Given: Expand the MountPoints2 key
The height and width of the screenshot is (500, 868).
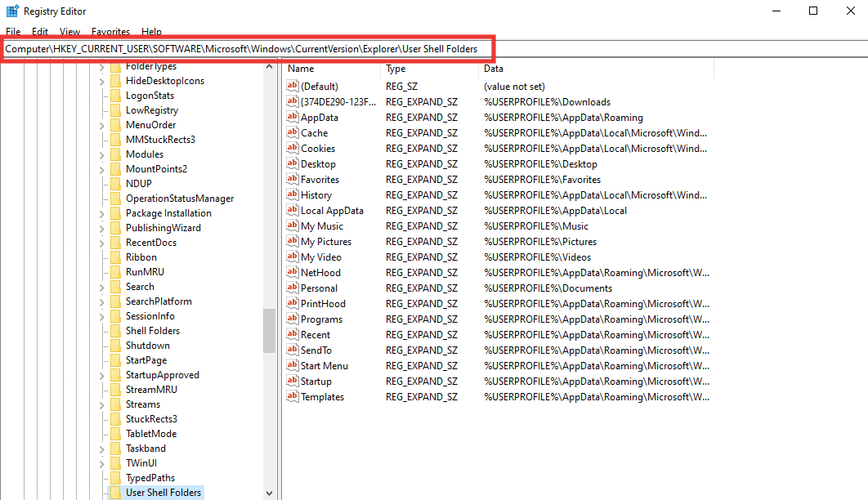Looking at the screenshot, I should pyautogui.click(x=102, y=169).
